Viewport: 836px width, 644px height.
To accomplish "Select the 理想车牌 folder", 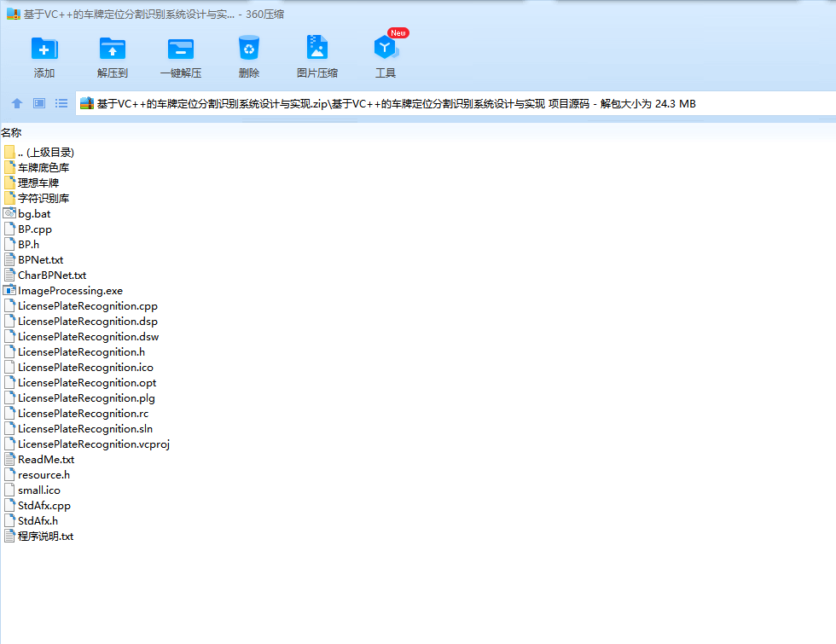I will coord(31,183).
